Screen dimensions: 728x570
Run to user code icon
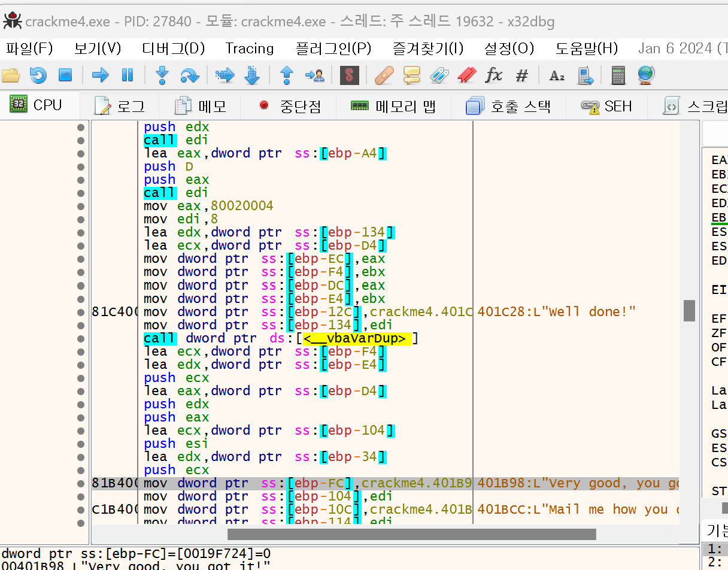[x=314, y=75]
